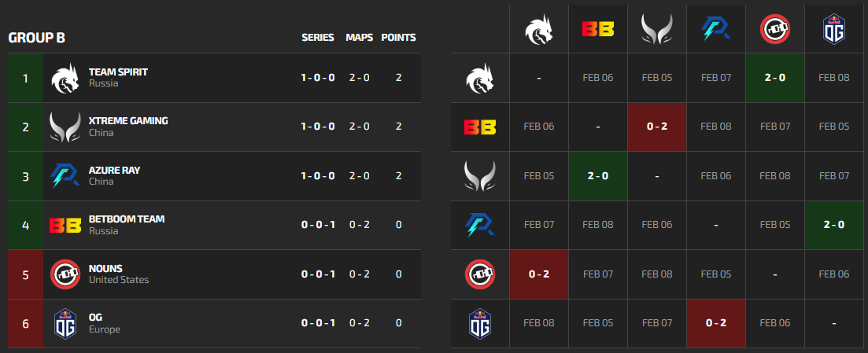Screen dimensions: 868x353
Task: Click red 0 - 2 cell in OG matrix row
Action: coord(716,323)
